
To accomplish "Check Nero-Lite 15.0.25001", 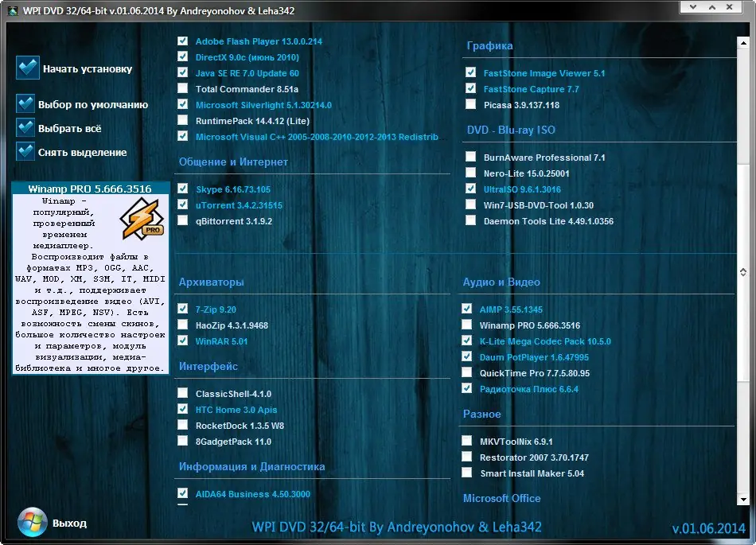I will tap(471, 173).
